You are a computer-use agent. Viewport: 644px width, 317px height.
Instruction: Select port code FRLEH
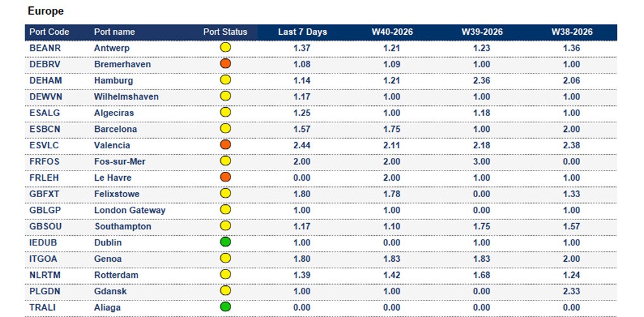point(44,178)
